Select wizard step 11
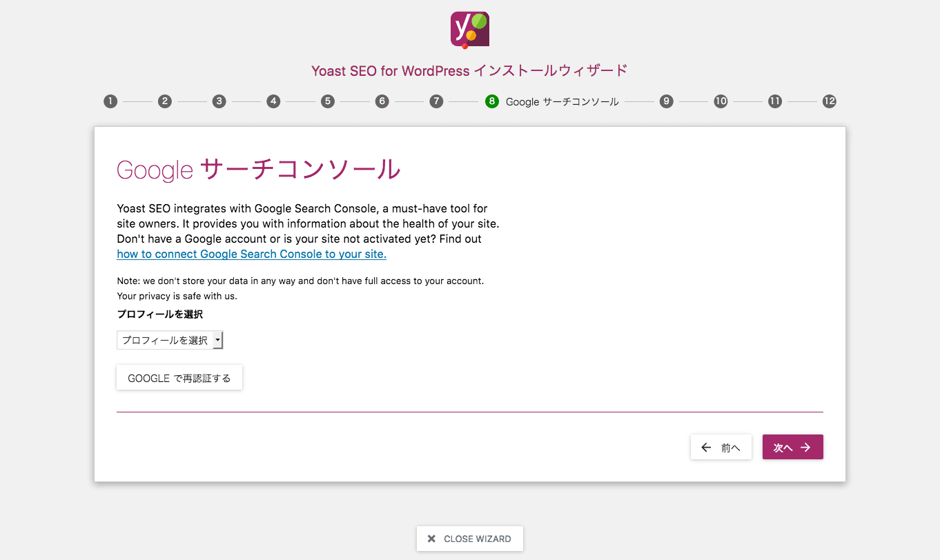Viewport: 940px width, 560px height. click(x=775, y=101)
